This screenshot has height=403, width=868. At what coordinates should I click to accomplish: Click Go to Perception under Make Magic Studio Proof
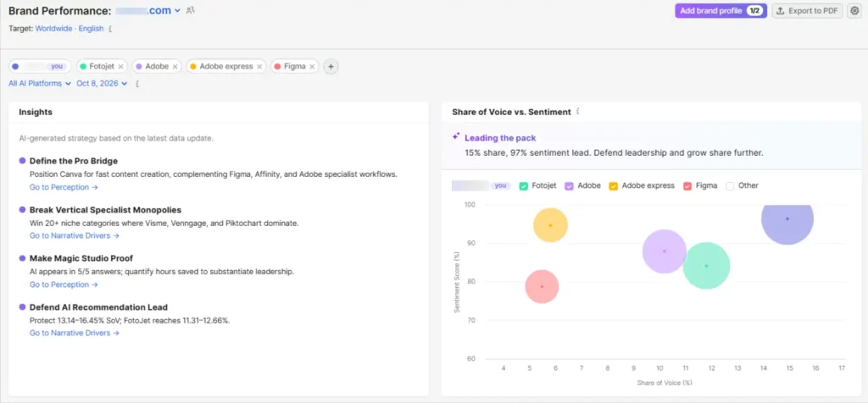(64, 284)
